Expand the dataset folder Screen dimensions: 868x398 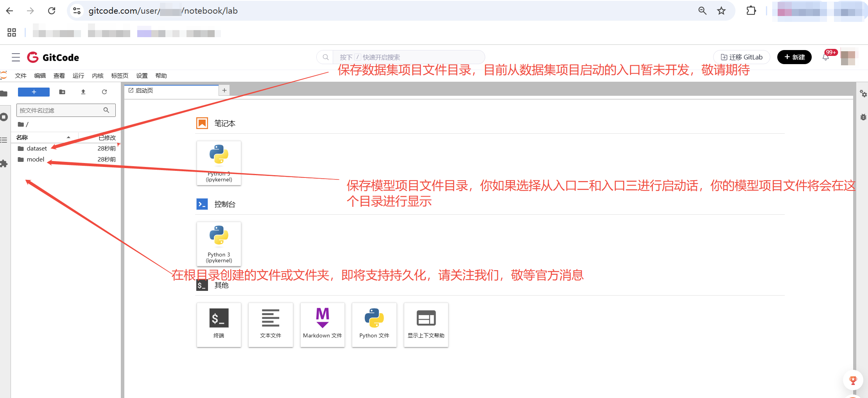(36, 149)
